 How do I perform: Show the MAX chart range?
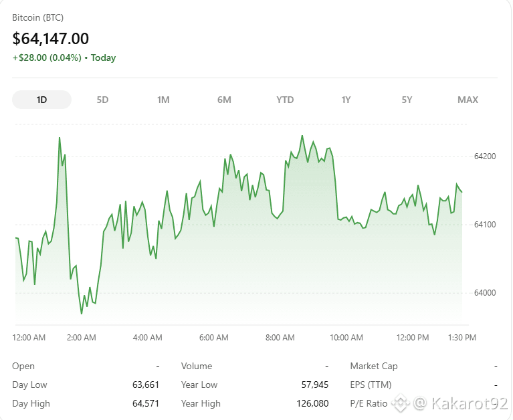point(468,100)
